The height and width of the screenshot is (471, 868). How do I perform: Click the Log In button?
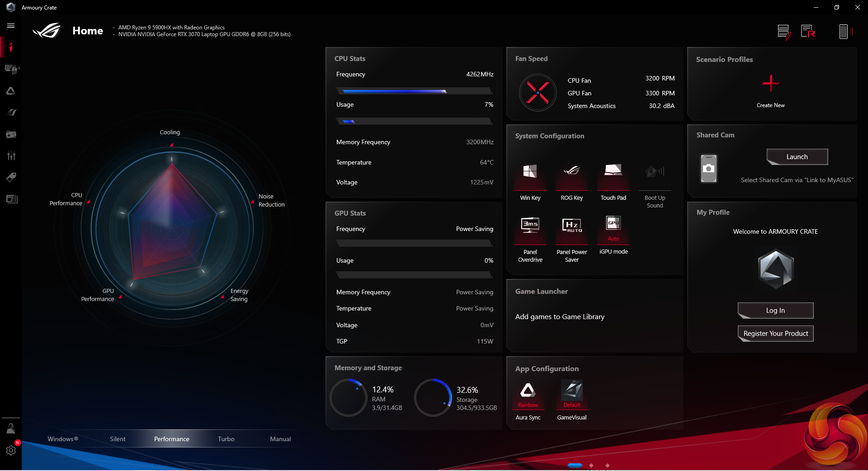pyautogui.click(x=775, y=311)
